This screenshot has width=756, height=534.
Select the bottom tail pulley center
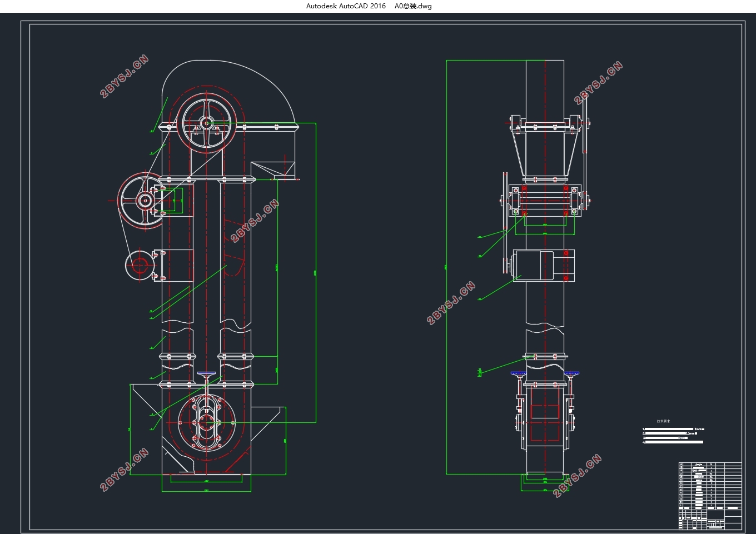pos(207,422)
